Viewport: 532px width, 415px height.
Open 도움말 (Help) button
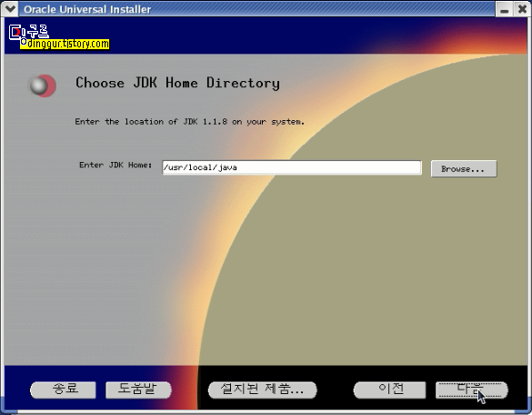click(138, 390)
